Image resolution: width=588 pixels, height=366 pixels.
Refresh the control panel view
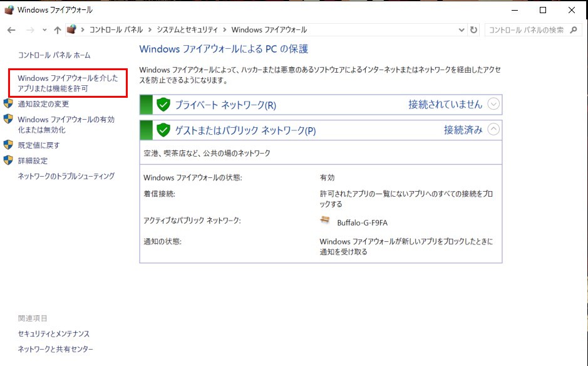click(x=473, y=29)
